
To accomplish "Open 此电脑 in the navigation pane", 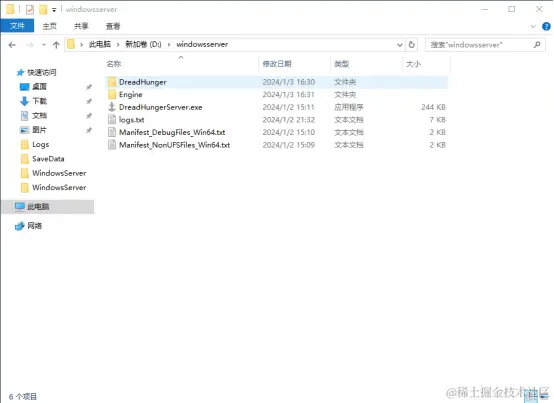I will pyautogui.click(x=38, y=207).
